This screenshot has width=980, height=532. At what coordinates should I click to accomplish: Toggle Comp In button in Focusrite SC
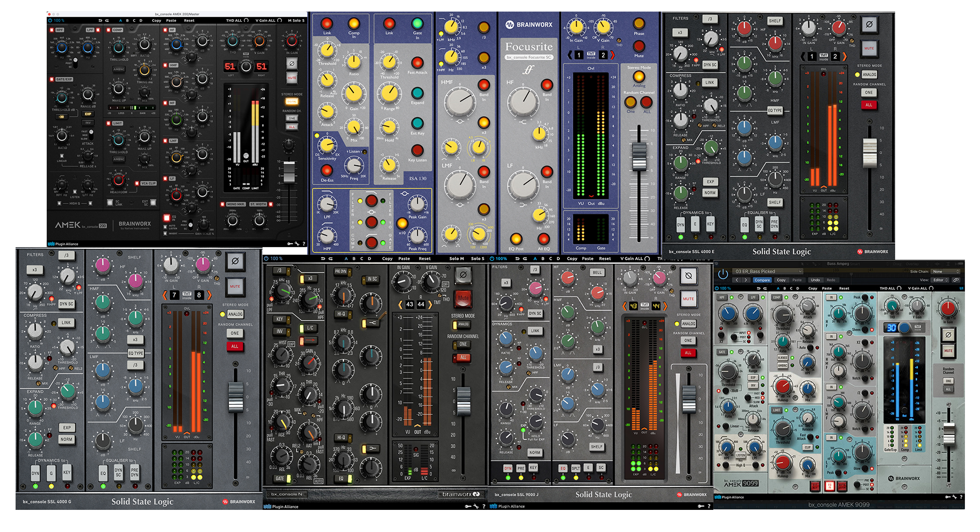pyautogui.click(x=354, y=23)
